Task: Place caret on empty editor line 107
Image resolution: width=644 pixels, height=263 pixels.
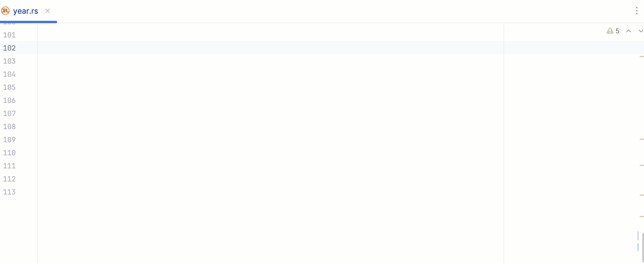Action: (x=271, y=114)
